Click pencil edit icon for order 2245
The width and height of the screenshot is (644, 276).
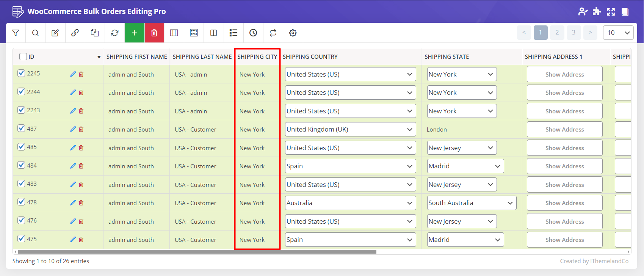pos(73,74)
